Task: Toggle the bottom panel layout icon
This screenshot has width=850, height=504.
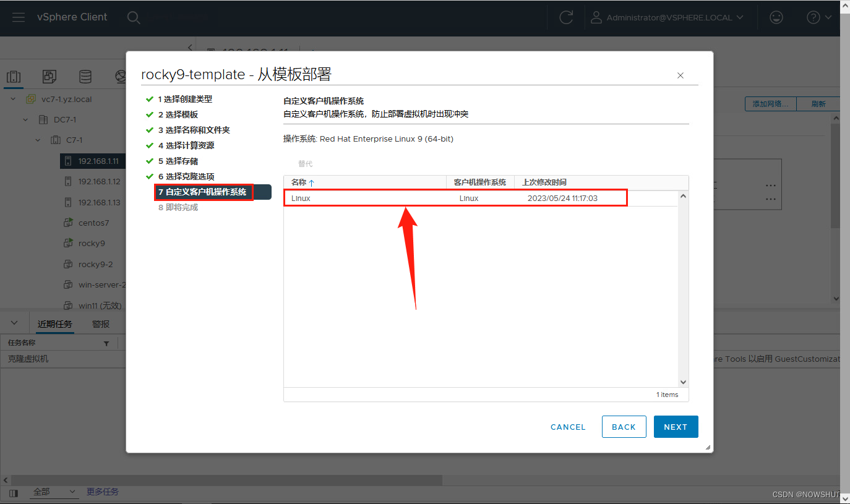Action: point(14,492)
